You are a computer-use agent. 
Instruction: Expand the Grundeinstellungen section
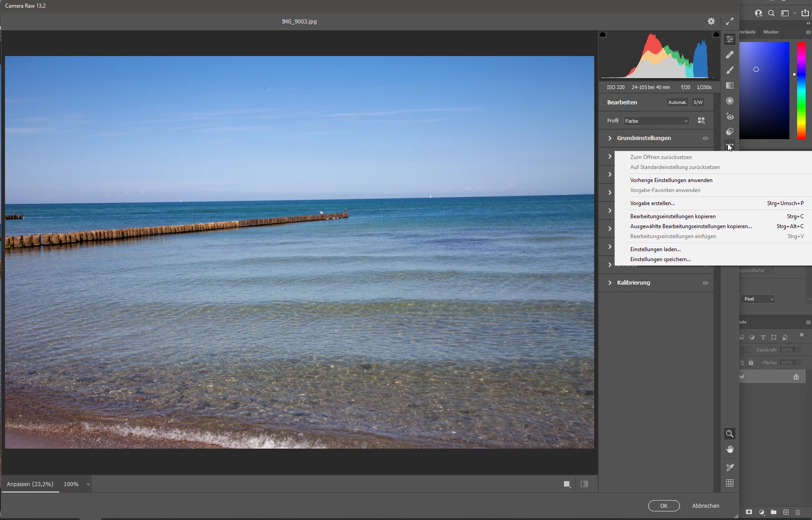click(x=610, y=138)
